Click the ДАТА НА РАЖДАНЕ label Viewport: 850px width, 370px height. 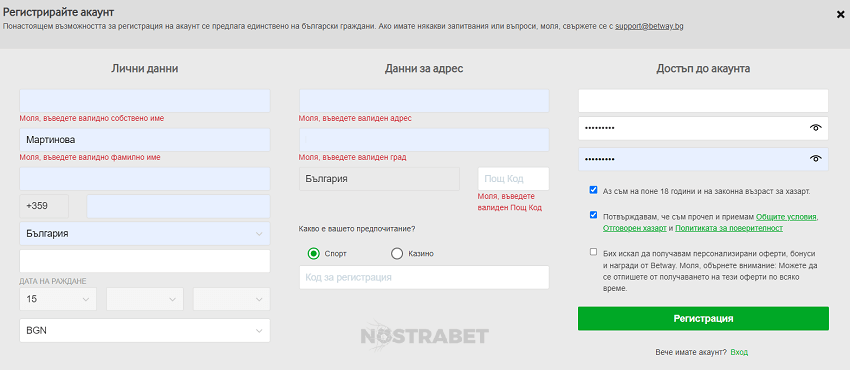pos(53,281)
